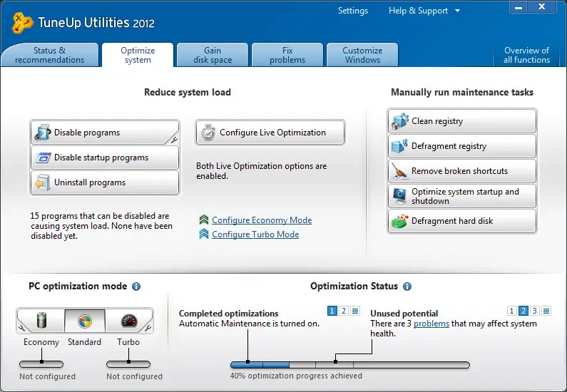Click the Uninstall programs icon
This screenshot has width=567, height=392.
pyautogui.click(x=43, y=182)
